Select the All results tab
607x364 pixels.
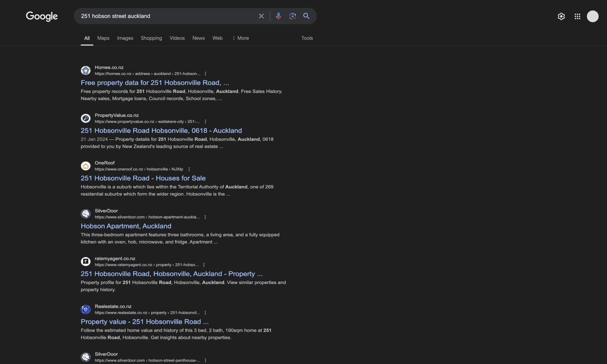(x=87, y=38)
